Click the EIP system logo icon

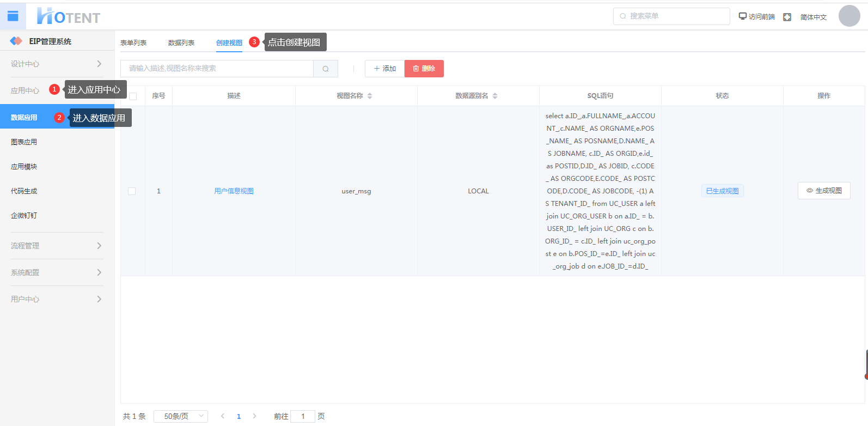16,41
